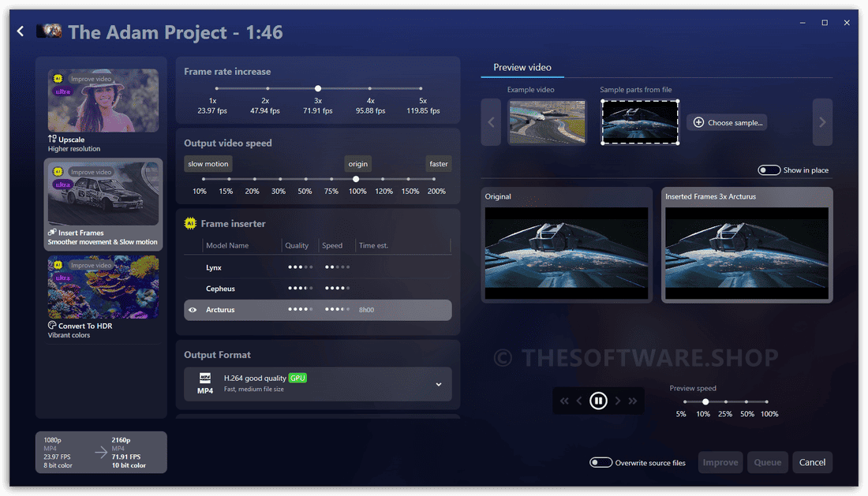Open the Convert To HDR mode
The width and height of the screenshot is (868, 496).
coord(103,297)
